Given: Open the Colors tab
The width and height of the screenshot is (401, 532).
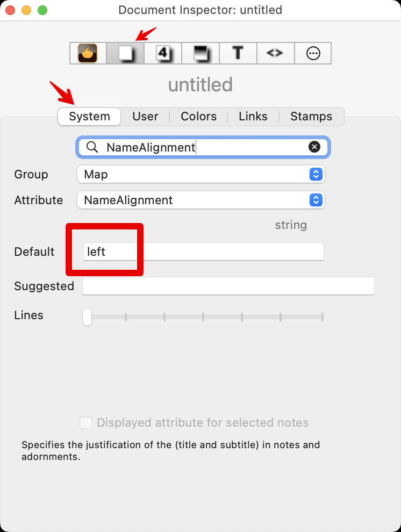Looking at the screenshot, I should (x=198, y=116).
